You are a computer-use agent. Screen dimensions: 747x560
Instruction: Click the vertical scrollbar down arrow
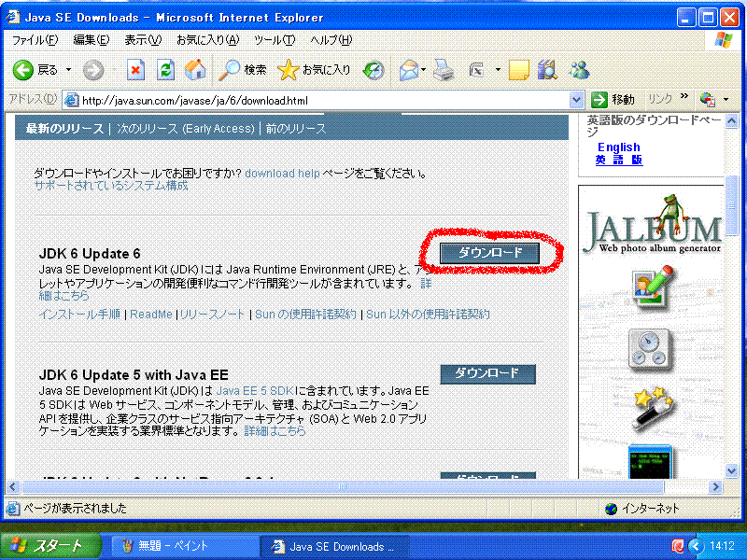pos(732,471)
